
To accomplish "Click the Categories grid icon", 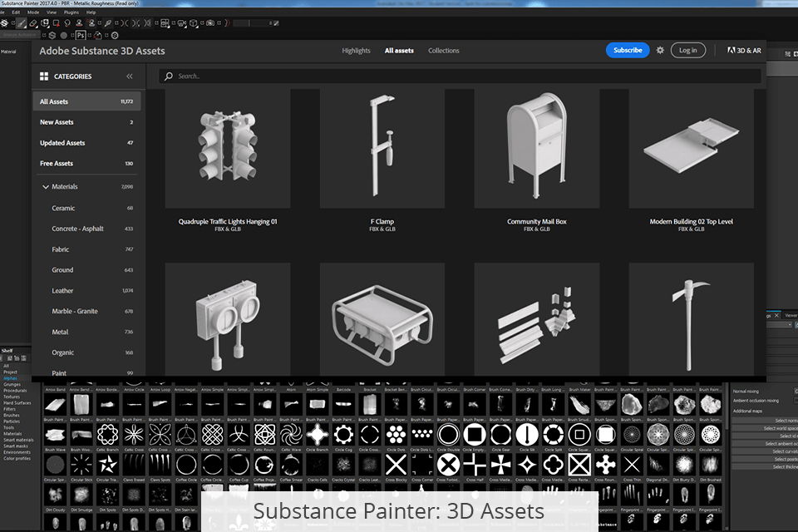I will [44, 76].
